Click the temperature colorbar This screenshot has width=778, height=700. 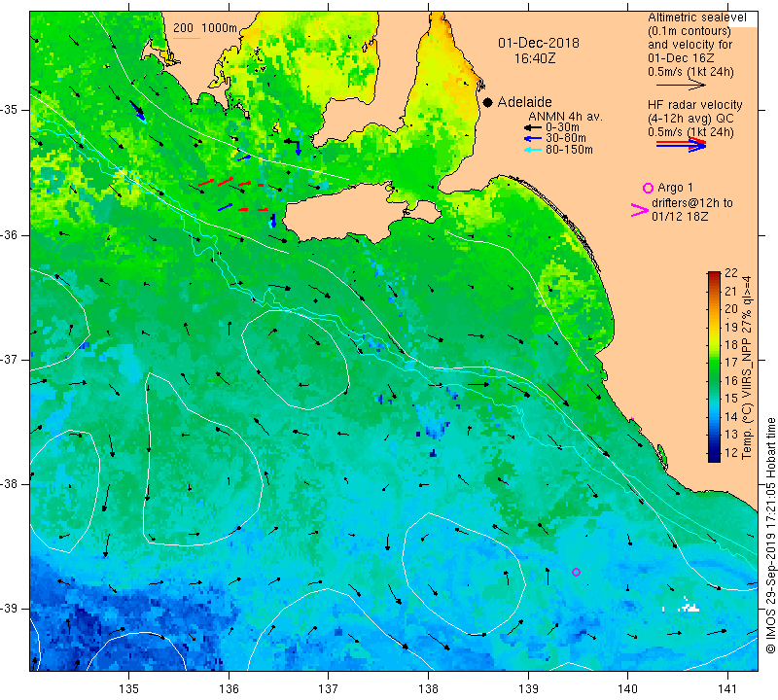pyautogui.click(x=714, y=367)
